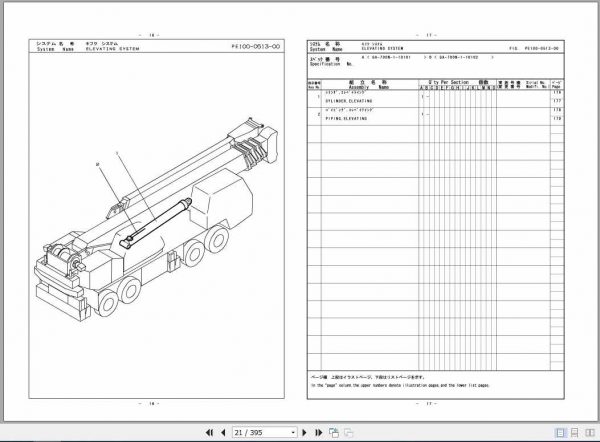Go to the next page
The height and width of the screenshot is (442, 600).
[305, 432]
